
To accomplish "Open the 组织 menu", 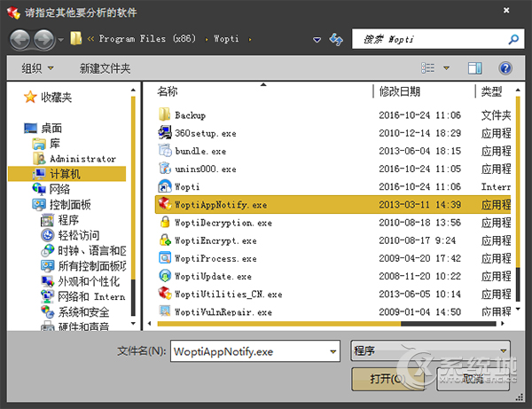I will tap(37, 68).
